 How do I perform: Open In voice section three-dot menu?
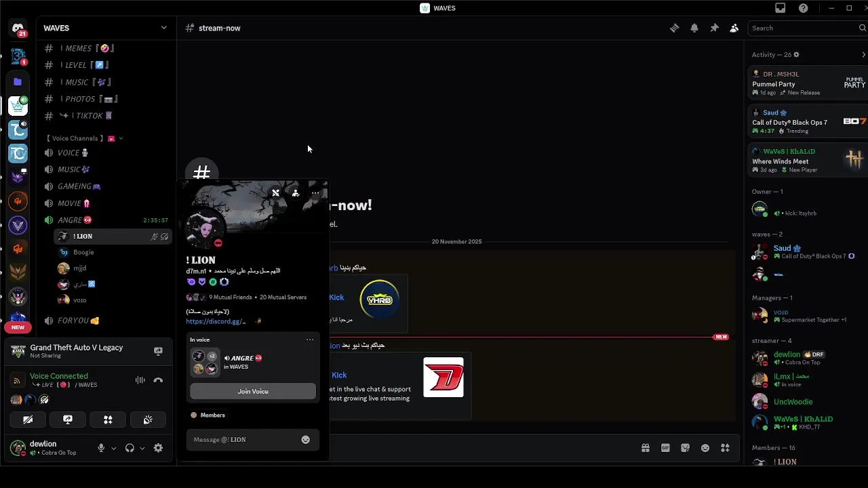pyautogui.click(x=310, y=340)
